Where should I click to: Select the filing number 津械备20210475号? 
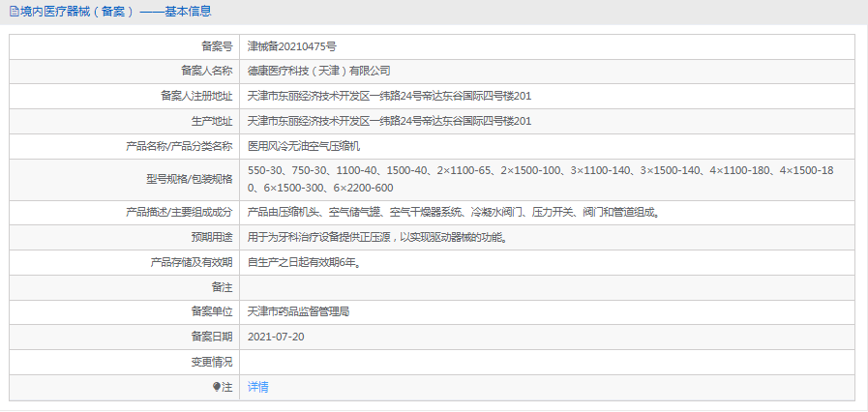291,47
